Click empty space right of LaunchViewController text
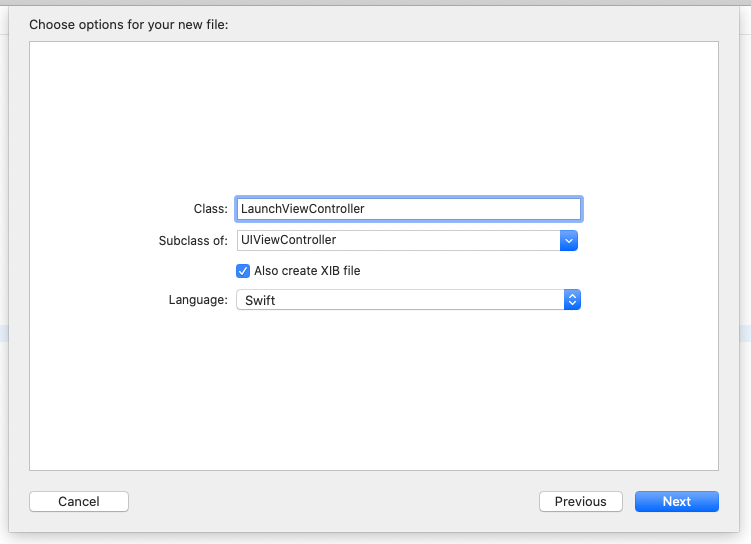751x544 pixels. (480, 209)
